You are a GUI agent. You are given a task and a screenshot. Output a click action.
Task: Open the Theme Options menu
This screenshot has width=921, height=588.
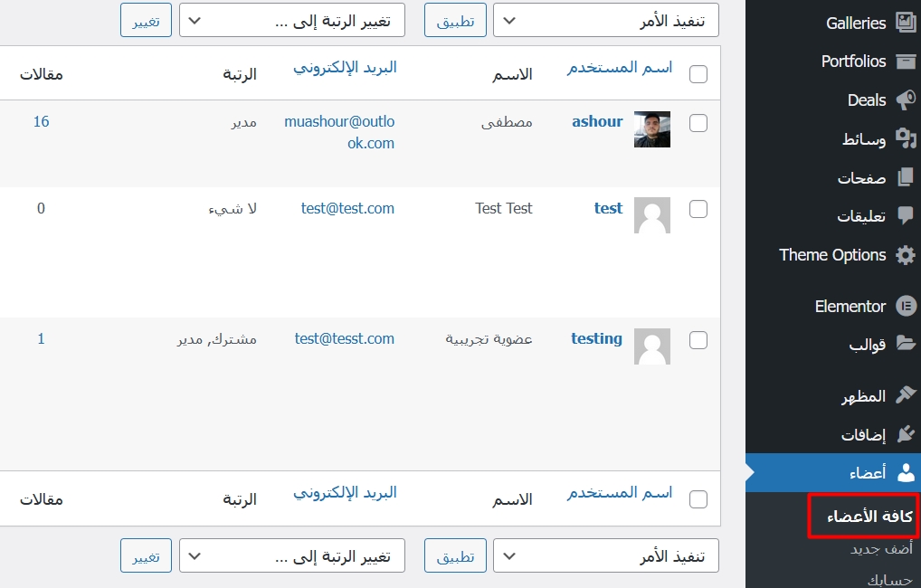(833, 255)
